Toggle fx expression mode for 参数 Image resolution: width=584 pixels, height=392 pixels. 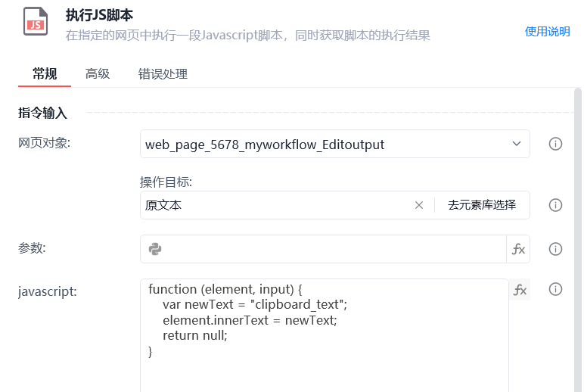coord(518,249)
